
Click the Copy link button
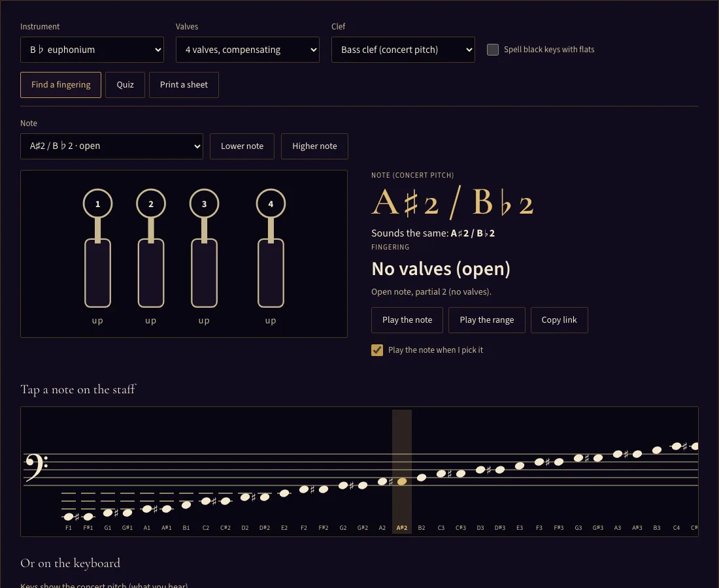point(559,320)
